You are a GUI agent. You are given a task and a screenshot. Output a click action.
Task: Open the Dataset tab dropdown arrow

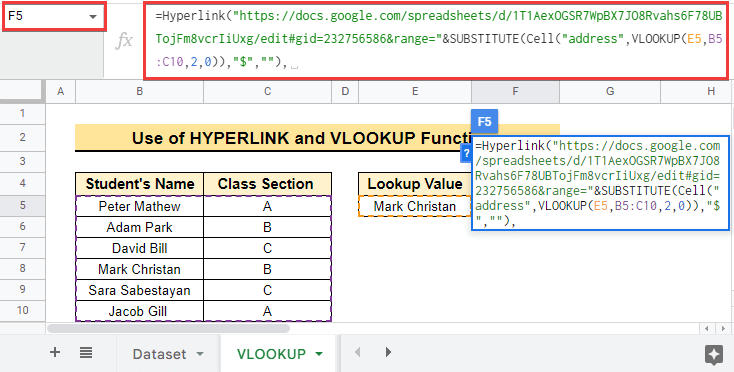pos(200,354)
